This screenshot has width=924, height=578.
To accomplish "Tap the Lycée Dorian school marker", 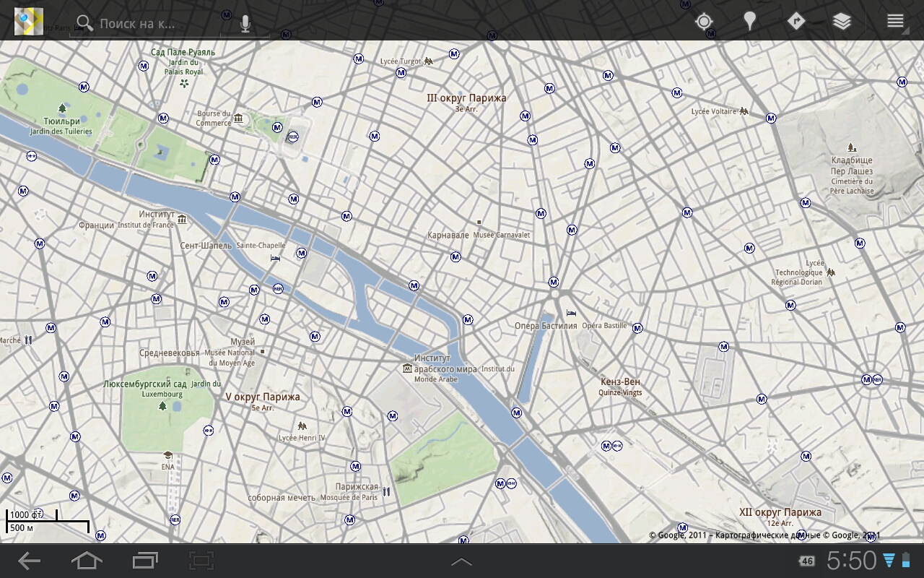I will coord(831,272).
